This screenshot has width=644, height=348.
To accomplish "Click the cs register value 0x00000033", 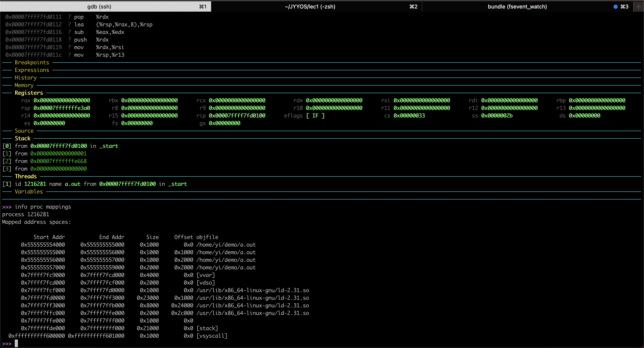I will click(409, 115).
